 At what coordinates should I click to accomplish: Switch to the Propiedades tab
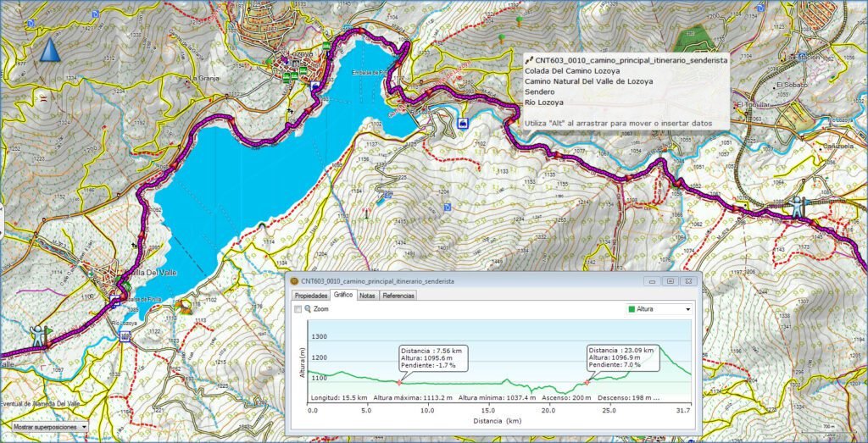pyautogui.click(x=310, y=296)
